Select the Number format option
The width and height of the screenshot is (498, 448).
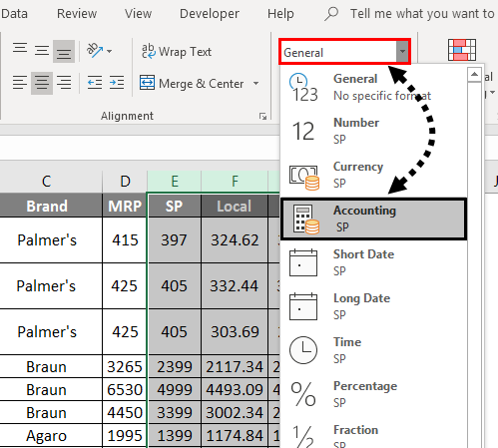click(x=373, y=131)
